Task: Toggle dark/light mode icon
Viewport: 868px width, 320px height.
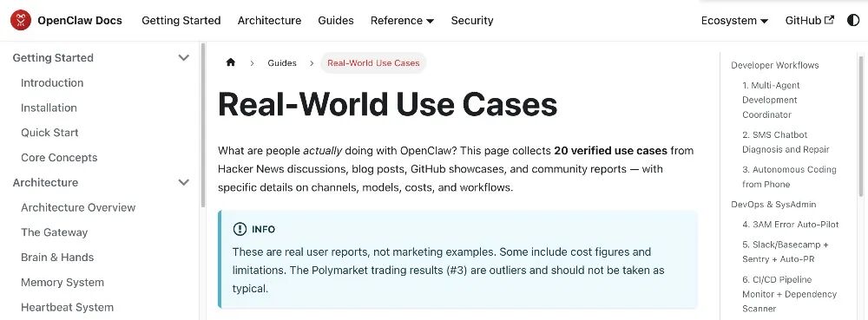Action: [853, 21]
